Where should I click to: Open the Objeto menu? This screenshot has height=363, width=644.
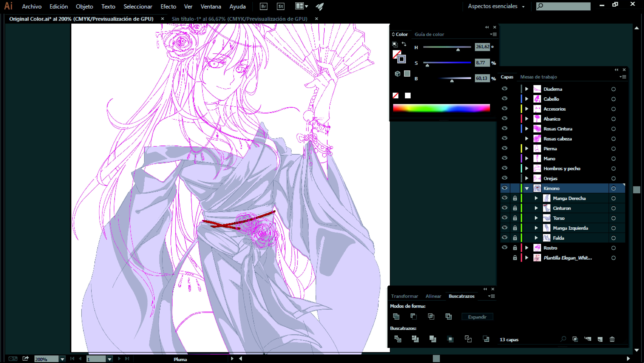tap(84, 7)
